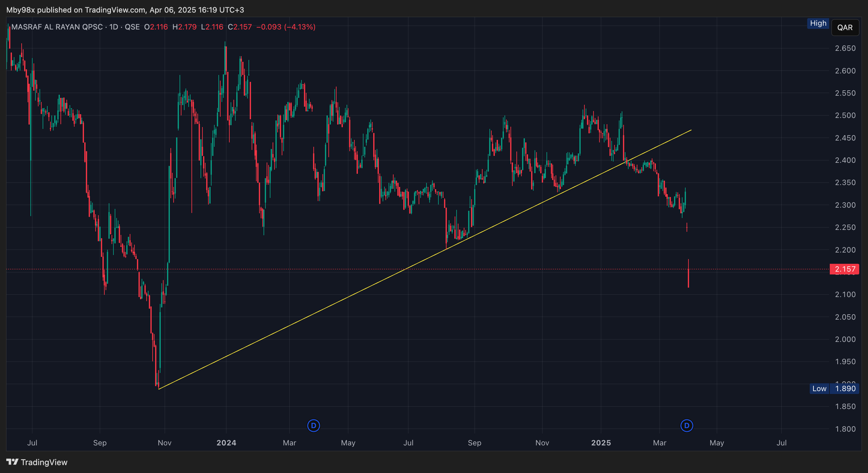Click the 2.650 price axis label
This screenshot has height=473, width=868.
(x=845, y=48)
